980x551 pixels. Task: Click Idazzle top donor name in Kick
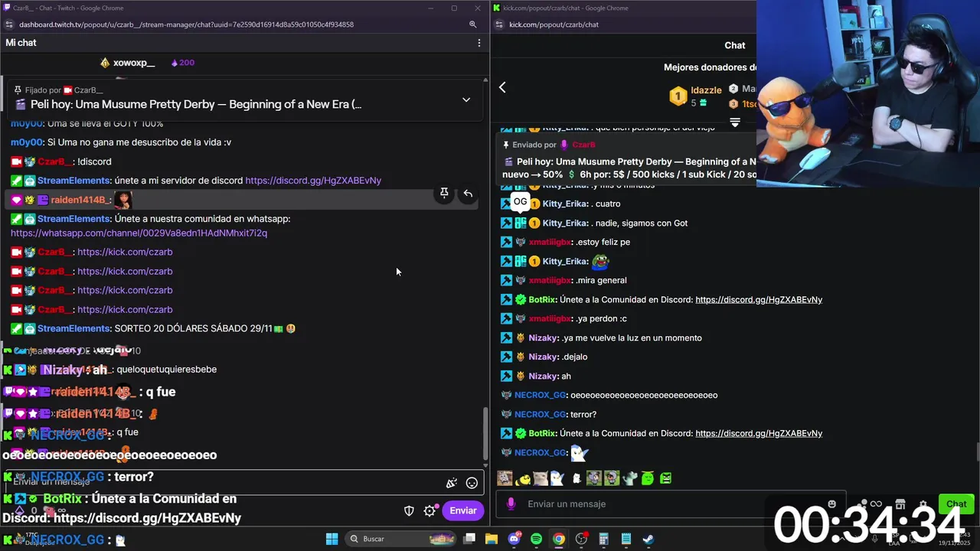click(706, 90)
